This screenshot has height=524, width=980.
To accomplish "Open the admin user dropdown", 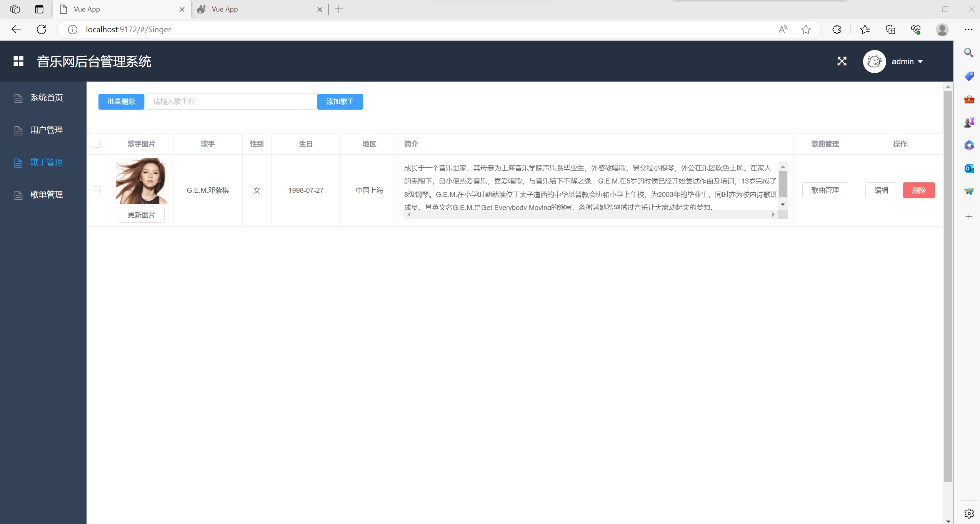I will click(x=907, y=62).
